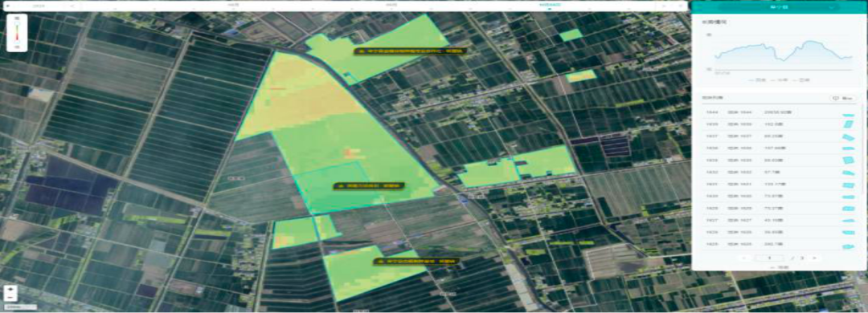This screenshot has height=313, width=868.
Task: Click the field shape icon for row 1635
Action: 848,160
